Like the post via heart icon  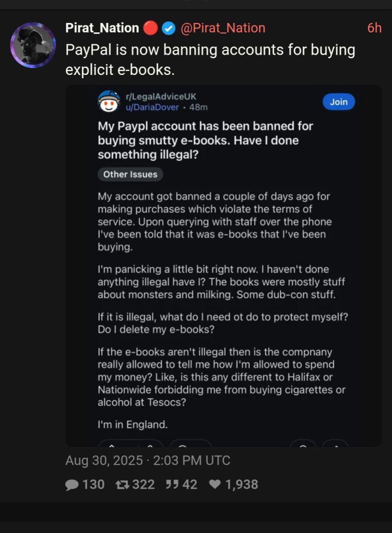[x=215, y=484]
